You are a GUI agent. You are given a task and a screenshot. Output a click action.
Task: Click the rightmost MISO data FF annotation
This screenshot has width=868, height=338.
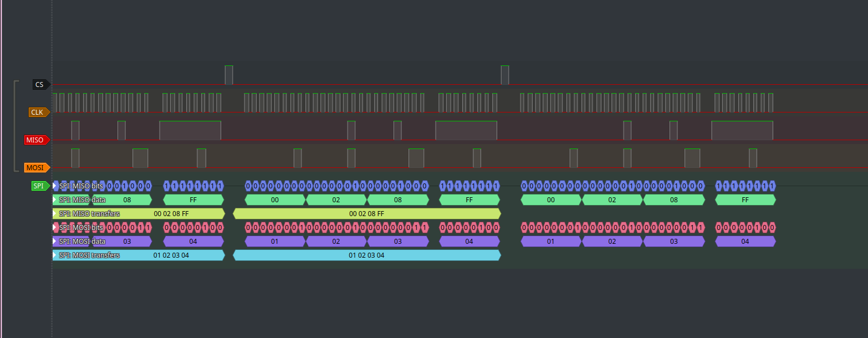click(x=745, y=199)
